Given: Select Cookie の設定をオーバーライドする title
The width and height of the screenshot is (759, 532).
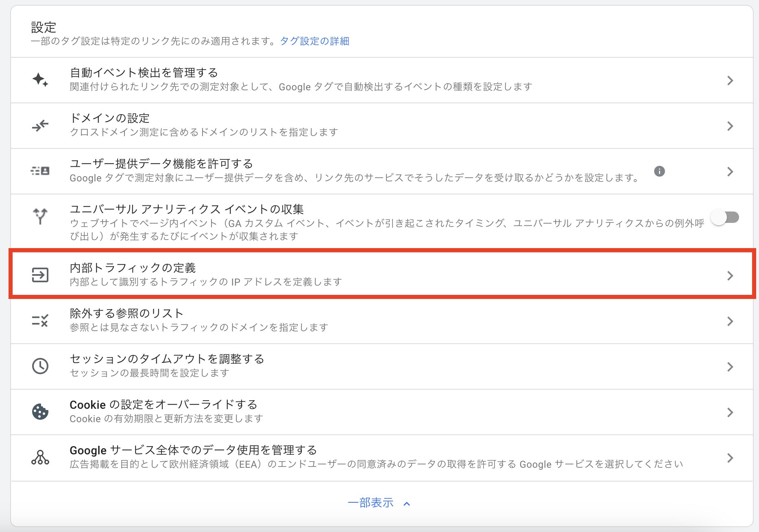Looking at the screenshot, I should (x=164, y=404).
